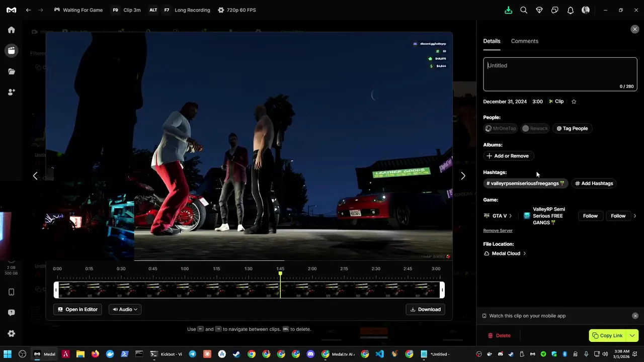The width and height of the screenshot is (644, 362).
Task: Click the Untitled title input field
Action: 560,74
